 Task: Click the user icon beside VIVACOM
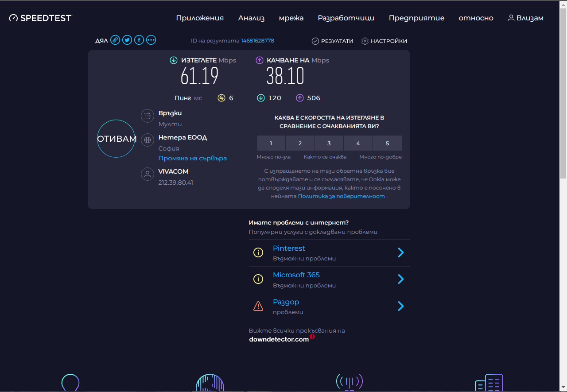(x=148, y=174)
